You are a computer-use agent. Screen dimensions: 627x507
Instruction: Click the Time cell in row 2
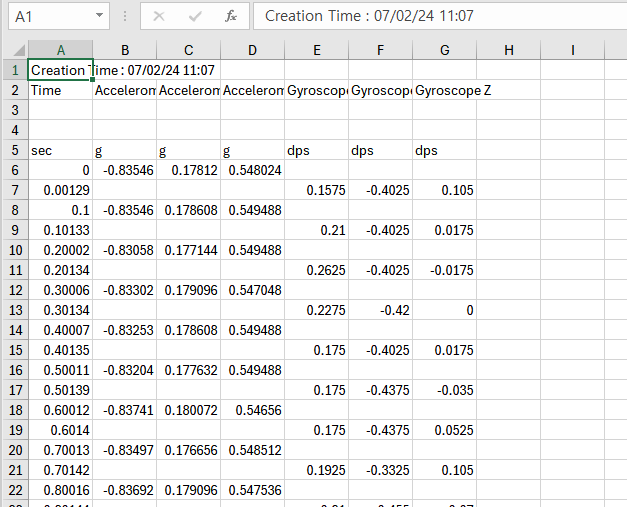(60, 90)
